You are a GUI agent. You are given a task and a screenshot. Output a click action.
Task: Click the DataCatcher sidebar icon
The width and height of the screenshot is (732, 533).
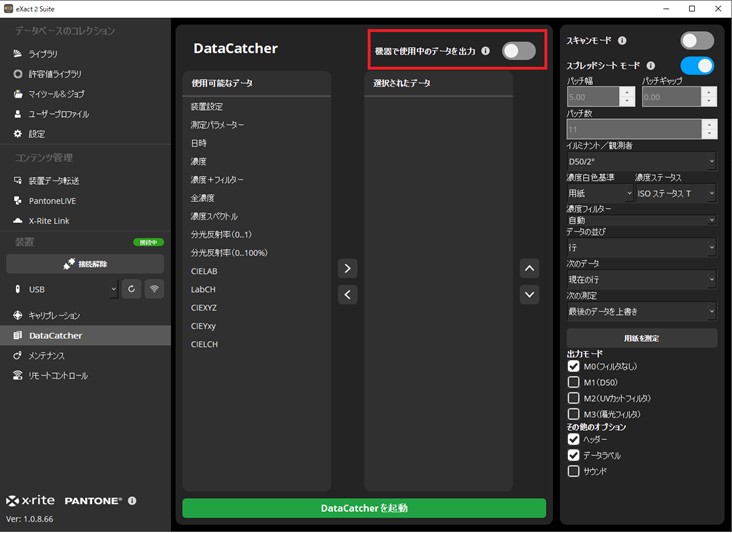[18, 336]
